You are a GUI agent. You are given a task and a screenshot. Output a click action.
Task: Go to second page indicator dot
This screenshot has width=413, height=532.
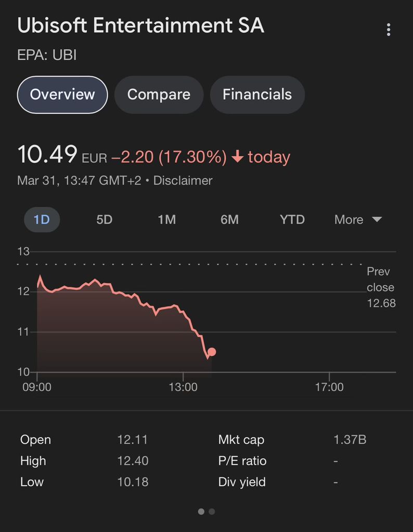click(212, 511)
